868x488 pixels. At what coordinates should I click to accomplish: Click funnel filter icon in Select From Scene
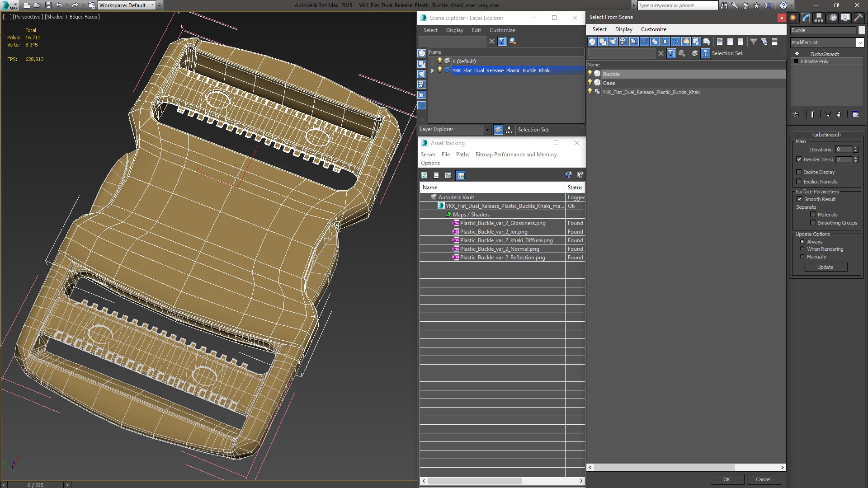click(x=754, y=42)
